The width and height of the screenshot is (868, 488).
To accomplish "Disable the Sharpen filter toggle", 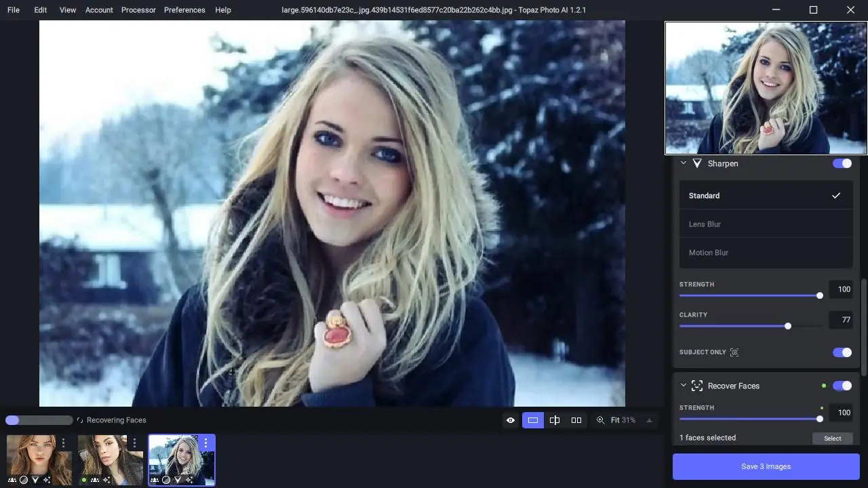I will click(x=842, y=163).
